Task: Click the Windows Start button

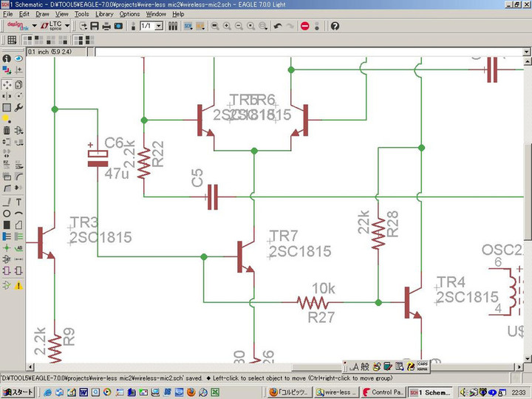Action: click(17, 392)
